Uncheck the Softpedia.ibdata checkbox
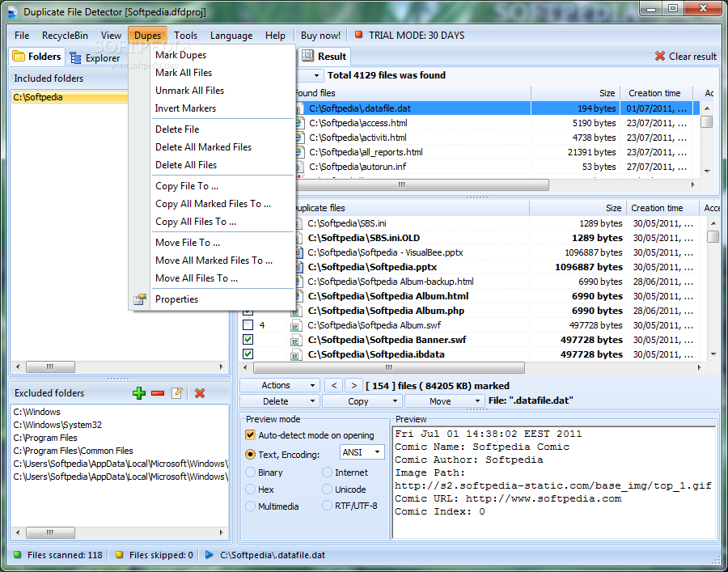This screenshot has height=572, width=728. click(248, 354)
